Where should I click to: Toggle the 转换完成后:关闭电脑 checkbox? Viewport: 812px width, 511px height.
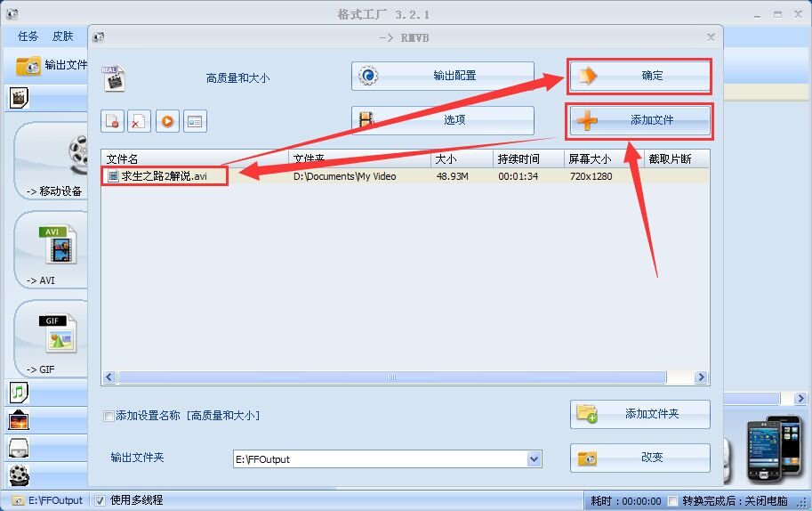pos(672,500)
